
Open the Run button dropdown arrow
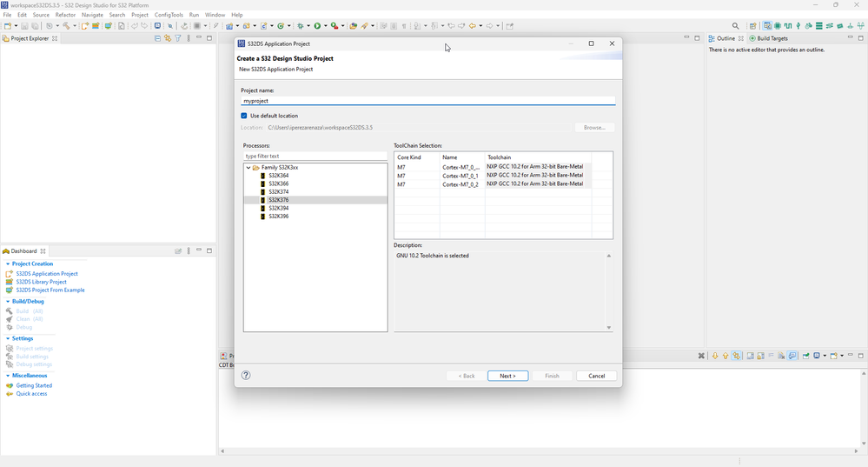pyautogui.click(x=326, y=25)
